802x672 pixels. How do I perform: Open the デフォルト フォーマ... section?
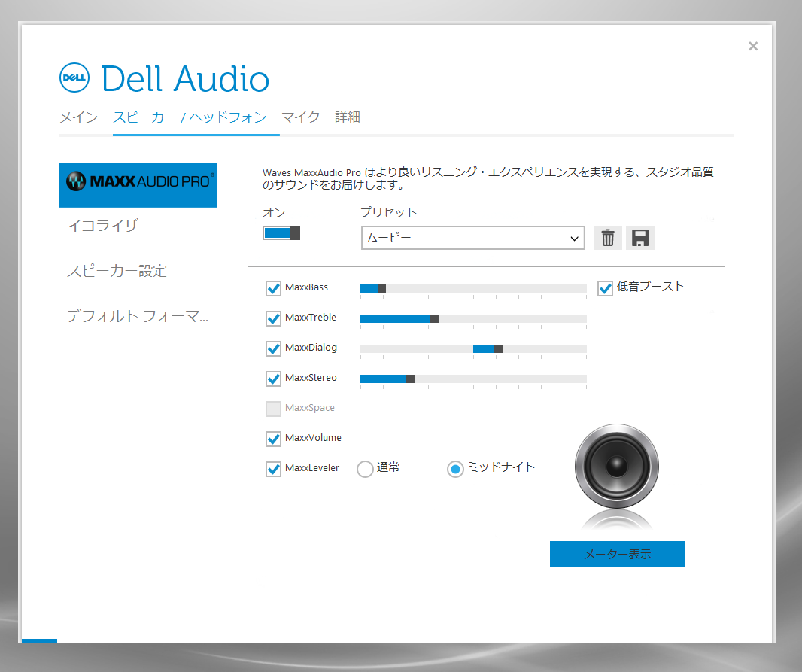(138, 316)
